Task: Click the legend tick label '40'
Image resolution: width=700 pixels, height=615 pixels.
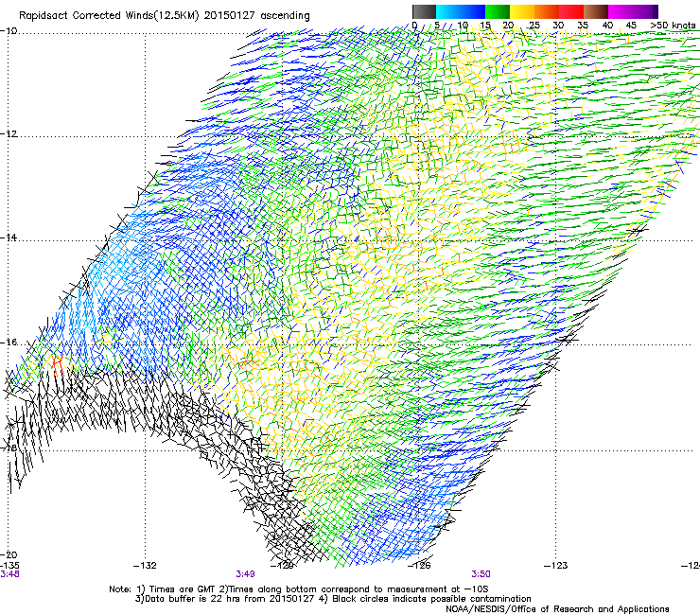Action: 607,26
